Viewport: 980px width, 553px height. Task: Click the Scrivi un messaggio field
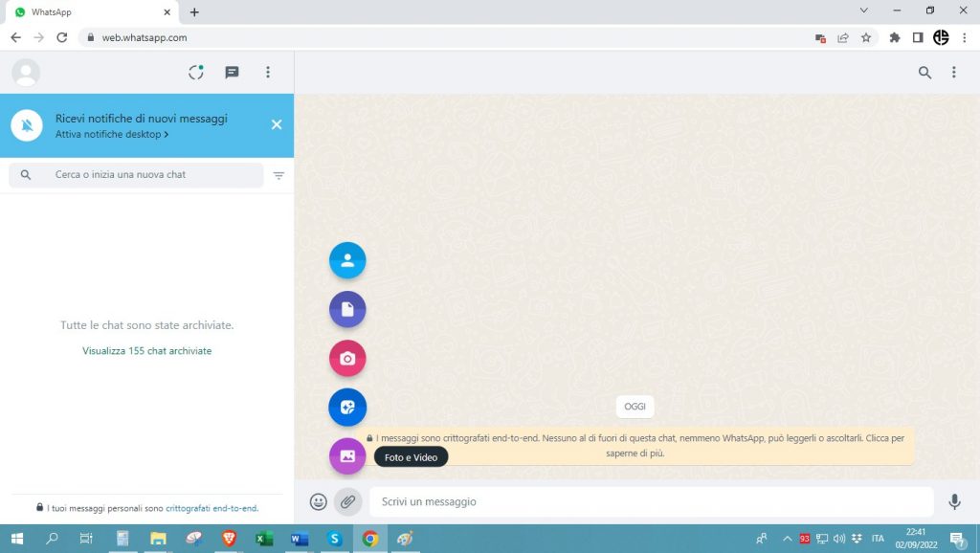(651, 501)
